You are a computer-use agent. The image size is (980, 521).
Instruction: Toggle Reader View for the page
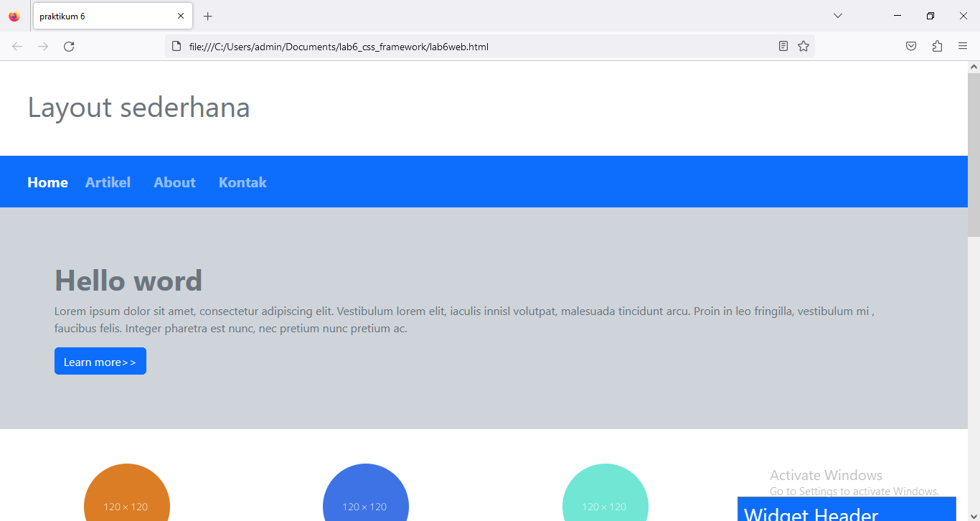tap(783, 46)
